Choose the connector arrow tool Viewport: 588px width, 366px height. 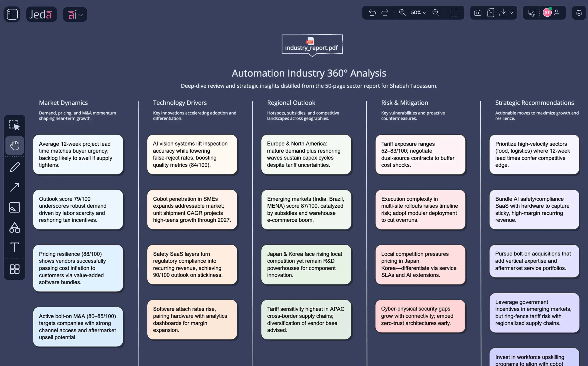coord(15,187)
